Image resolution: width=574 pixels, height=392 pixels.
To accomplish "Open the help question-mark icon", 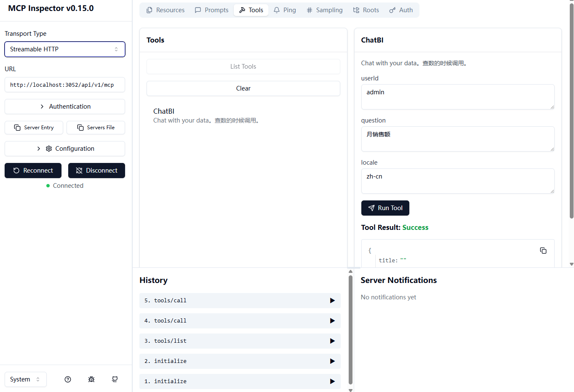I will pyautogui.click(x=68, y=379).
